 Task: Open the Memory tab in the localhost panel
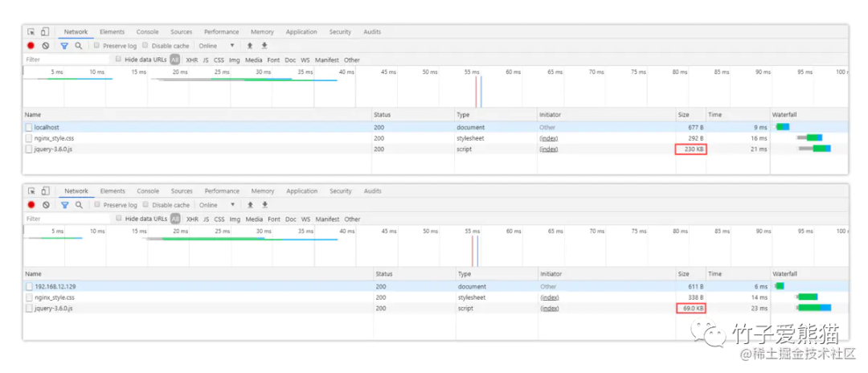click(x=262, y=32)
